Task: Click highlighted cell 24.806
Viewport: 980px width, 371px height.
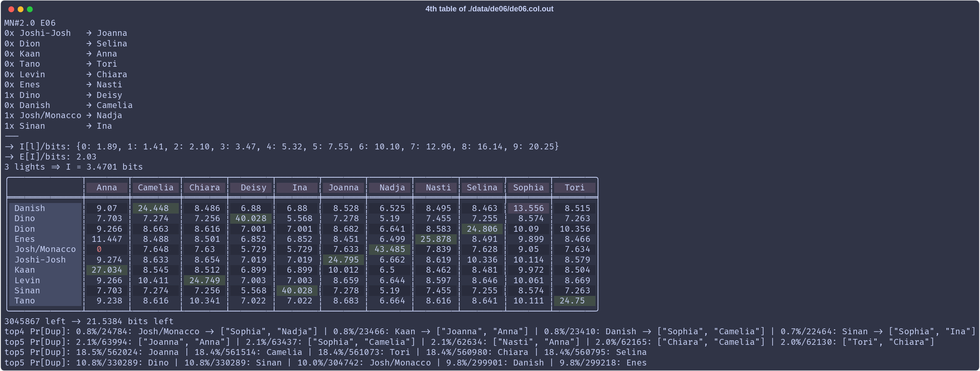Action: click(482, 229)
